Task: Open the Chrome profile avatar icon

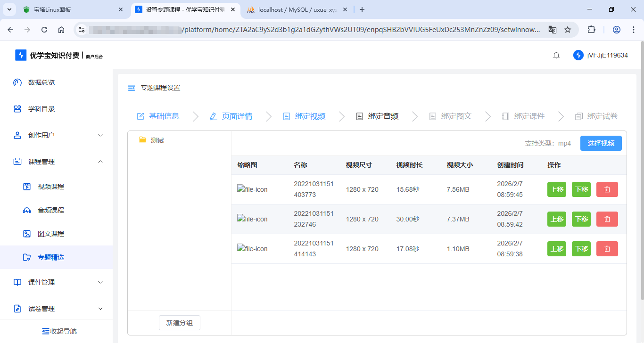Action: tap(616, 30)
